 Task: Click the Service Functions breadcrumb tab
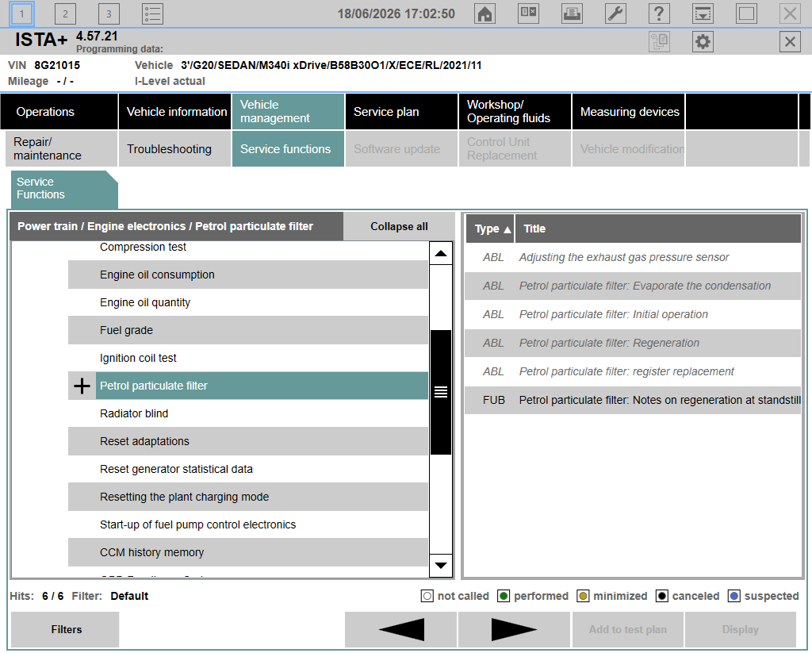click(64, 189)
